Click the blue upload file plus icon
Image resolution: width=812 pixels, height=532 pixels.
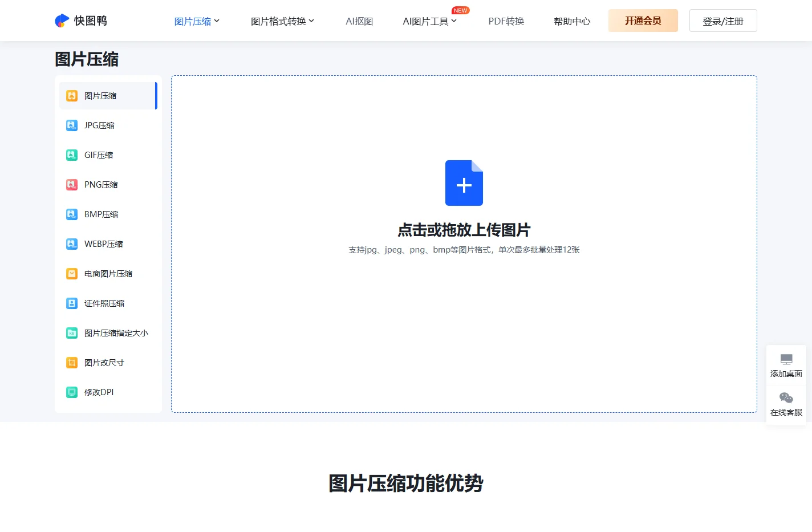464,183
